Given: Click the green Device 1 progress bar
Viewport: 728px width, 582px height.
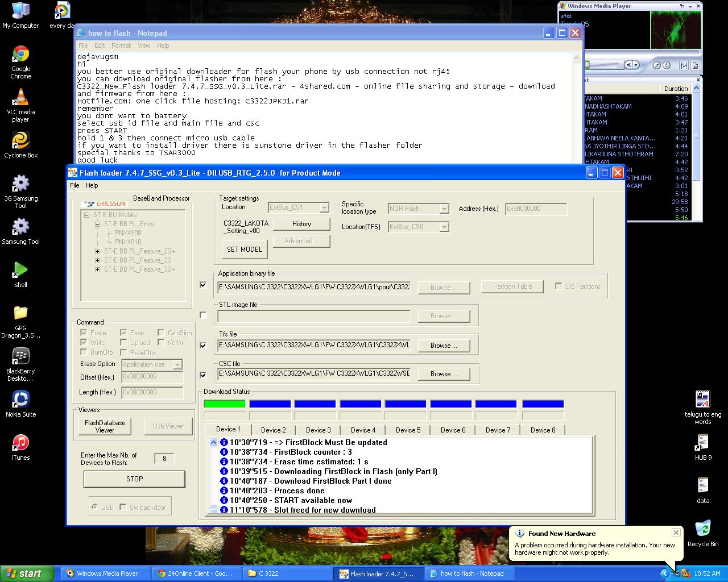Looking at the screenshot, I should point(225,404).
